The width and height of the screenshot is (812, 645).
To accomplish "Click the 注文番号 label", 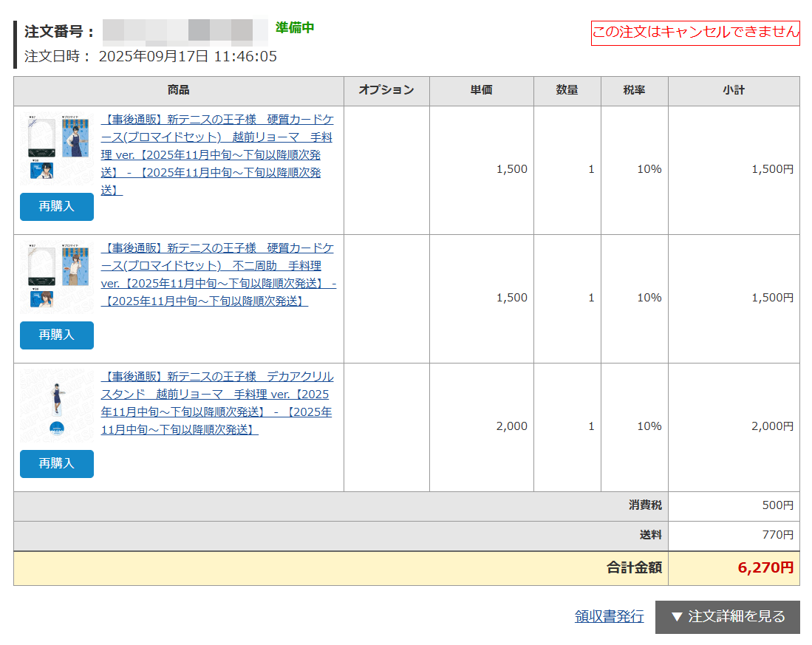I will tap(60, 32).
